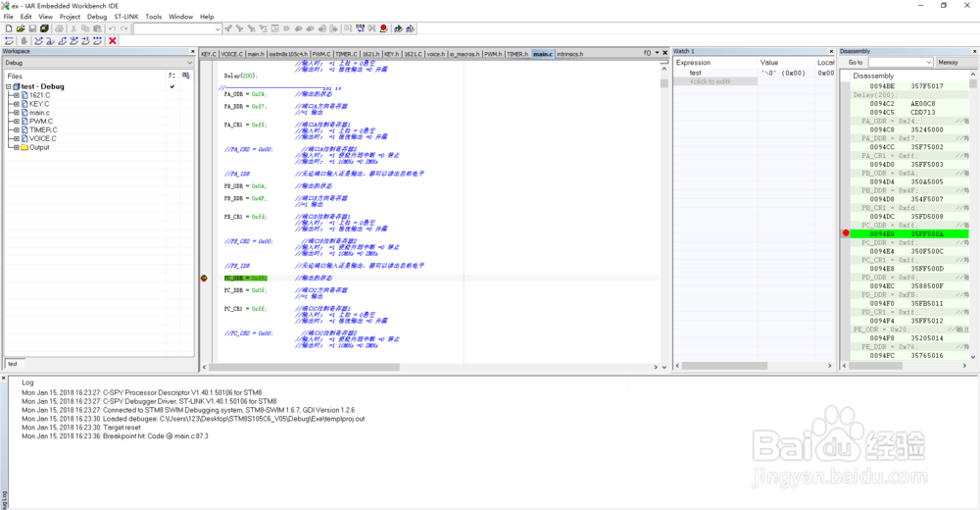
Task: Open the editor tab list dropdown arrow
Action: (657, 53)
